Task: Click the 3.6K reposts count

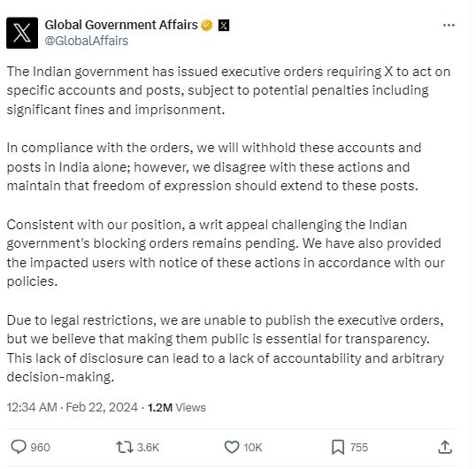Action: click(x=148, y=448)
